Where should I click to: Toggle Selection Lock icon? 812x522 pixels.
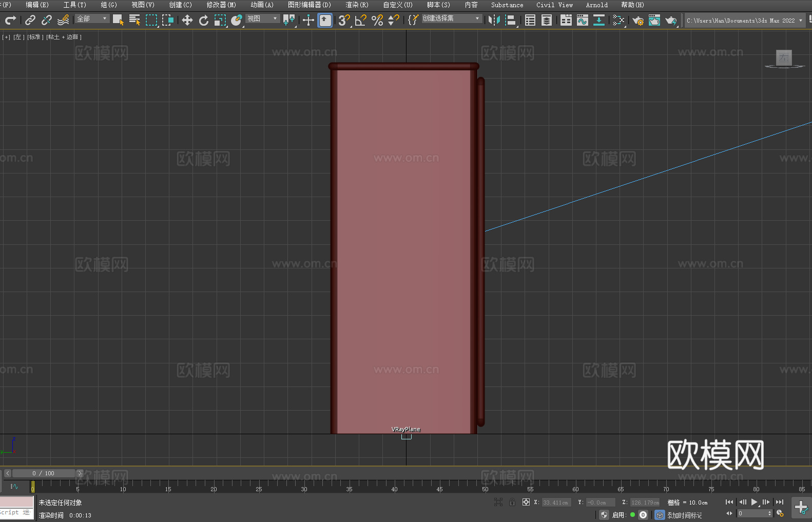(512, 502)
